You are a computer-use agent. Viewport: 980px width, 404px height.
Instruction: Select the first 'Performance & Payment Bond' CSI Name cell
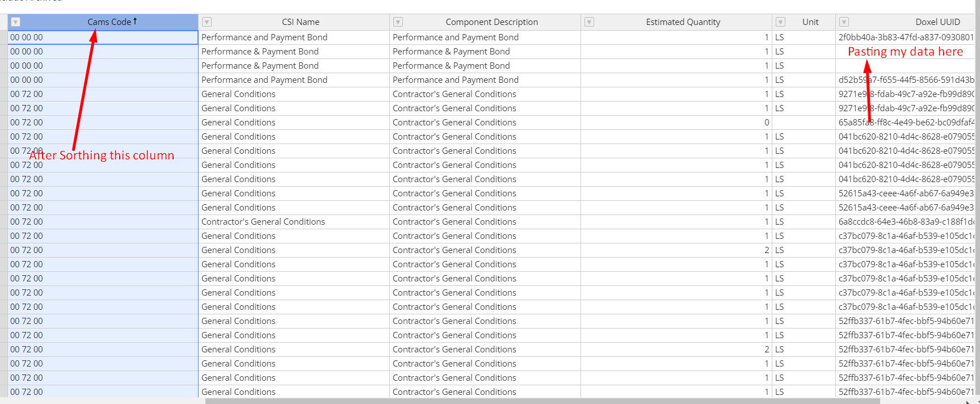(294, 52)
